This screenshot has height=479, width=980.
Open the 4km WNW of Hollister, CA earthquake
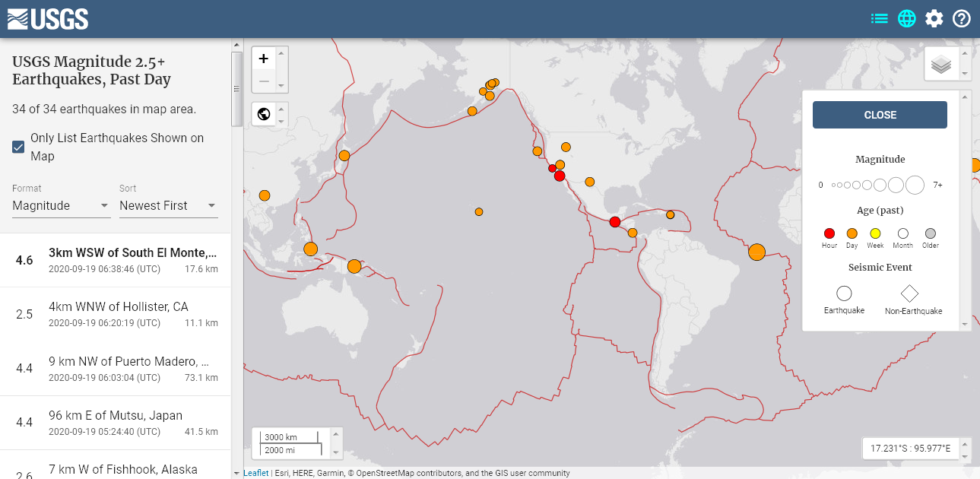click(116, 314)
